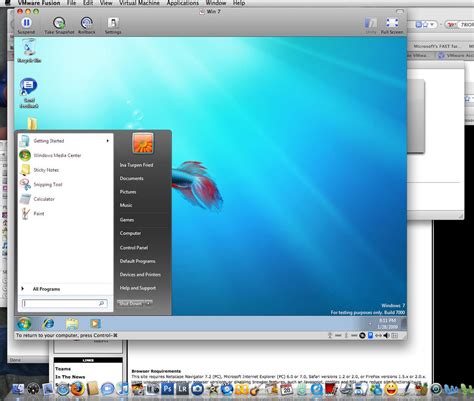Open Default Programs from Start menu
474x401 pixels.
[x=137, y=261]
